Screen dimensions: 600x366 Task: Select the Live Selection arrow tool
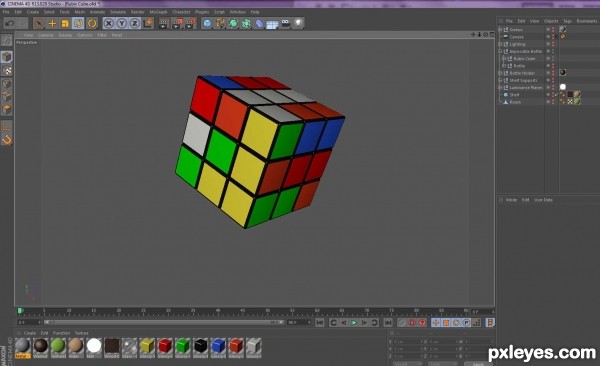click(39, 23)
